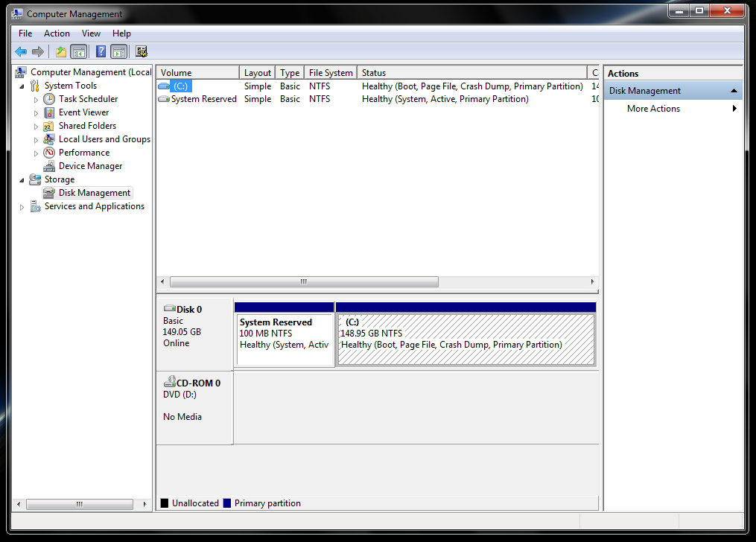Screen dimensions: 756x542
Task: Open the Action menu
Action: [57, 34]
